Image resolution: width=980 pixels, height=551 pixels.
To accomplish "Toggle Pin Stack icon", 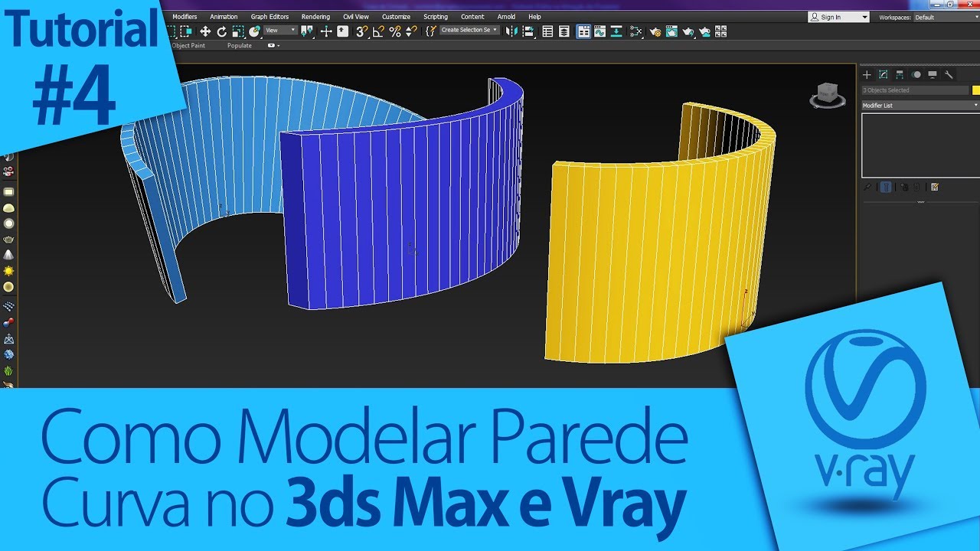I will 867,187.
